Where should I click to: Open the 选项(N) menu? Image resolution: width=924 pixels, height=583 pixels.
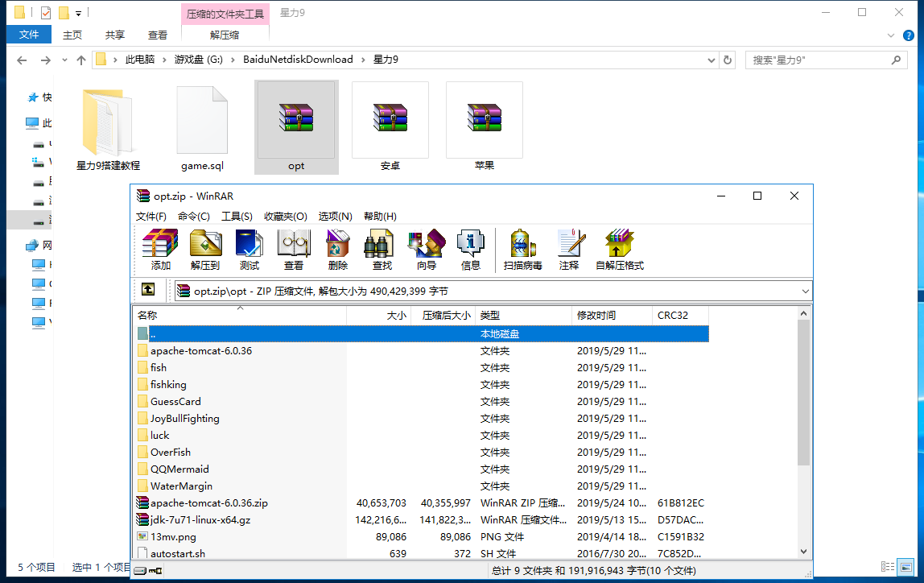(336, 217)
